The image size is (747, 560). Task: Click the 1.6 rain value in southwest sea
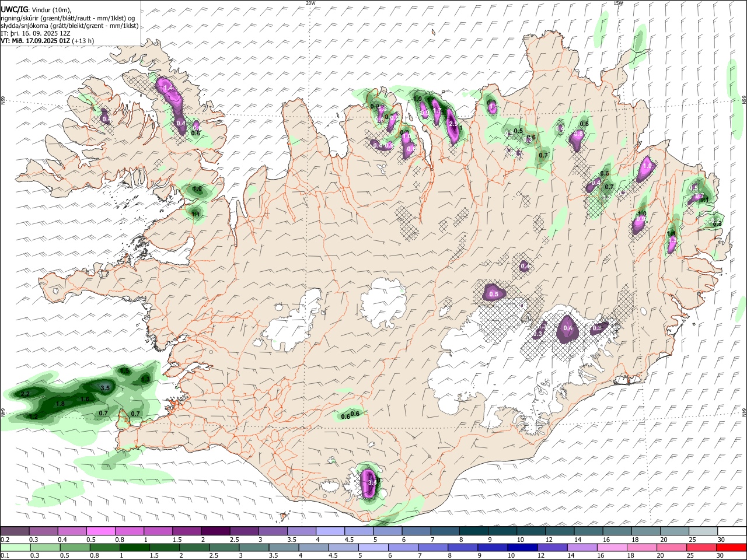(x=85, y=399)
